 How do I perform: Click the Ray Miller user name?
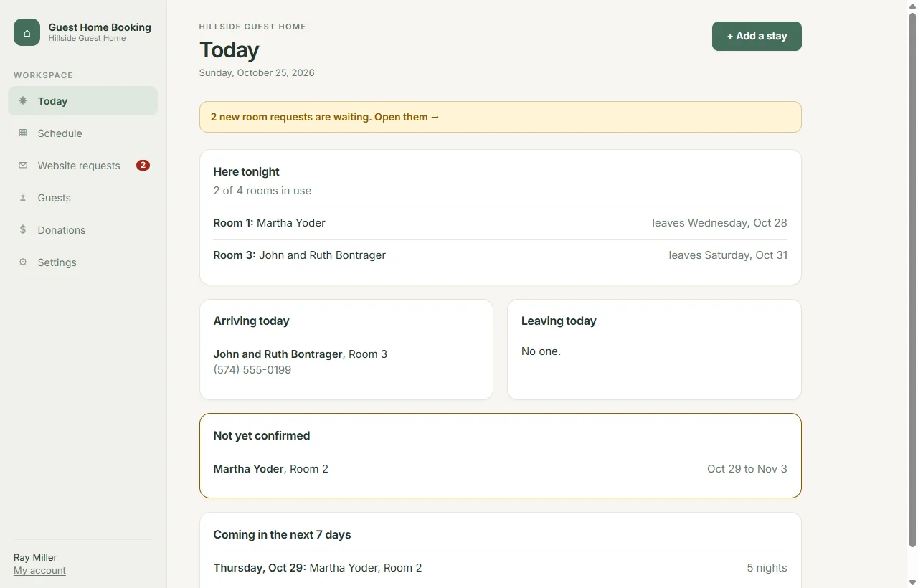pyautogui.click(x=35, y=557)
